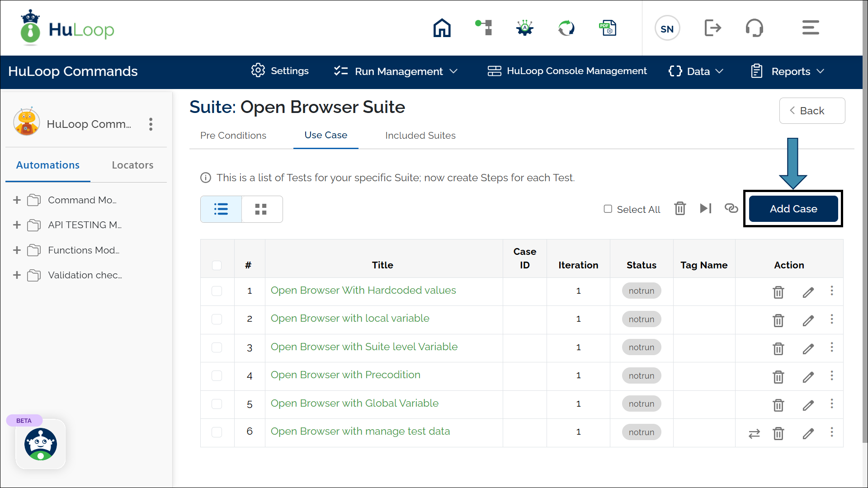This screenshot has width=868, height=488.
Task: Open 'Open Browser with local variable' link
Action: pos(350,319)
